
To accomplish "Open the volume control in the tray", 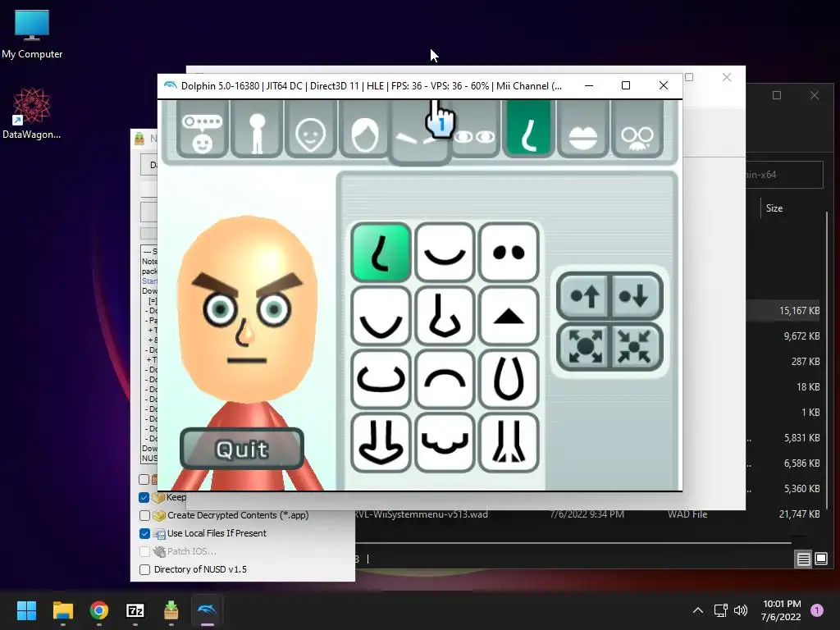I will [x=741, y=610].
